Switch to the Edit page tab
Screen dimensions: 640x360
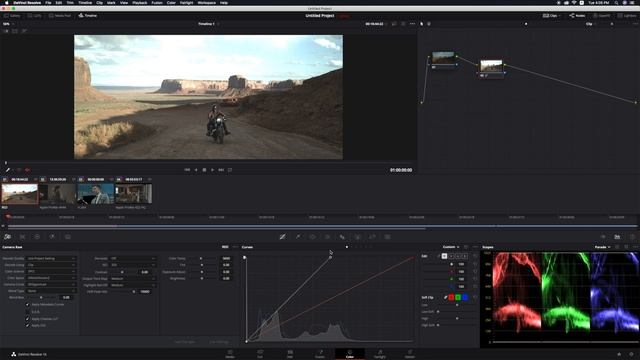coord(290,353)
